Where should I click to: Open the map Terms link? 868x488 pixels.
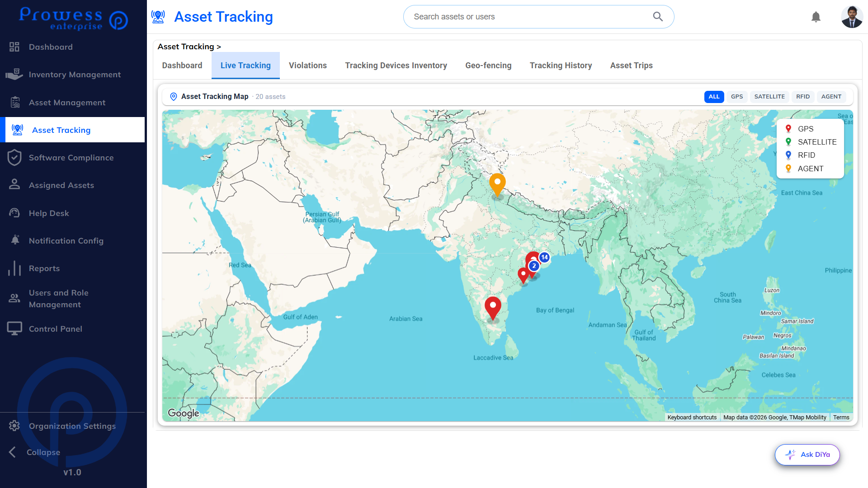tap(841, 418)
